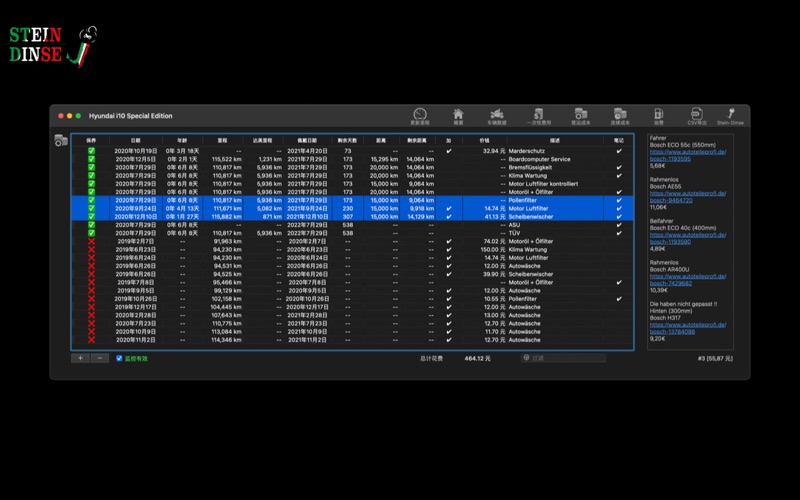Open the 油费 fuel pump section
Image resolution: width=800 pixels, height=500 pixels.
click(659, 116)
